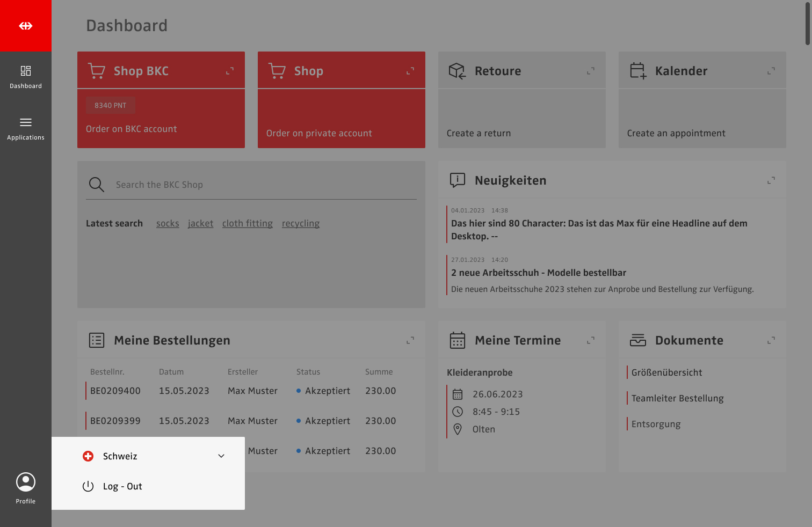Image resolution: width=812 pixels, height=527 pixels.
Task: Type in the Search the BKC Shop field
Action: coord(263,185)
